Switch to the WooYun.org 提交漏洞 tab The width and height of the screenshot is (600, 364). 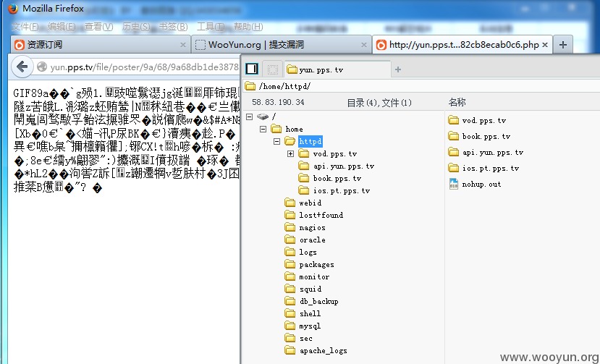pyautogui.click(x=282, y=45)
